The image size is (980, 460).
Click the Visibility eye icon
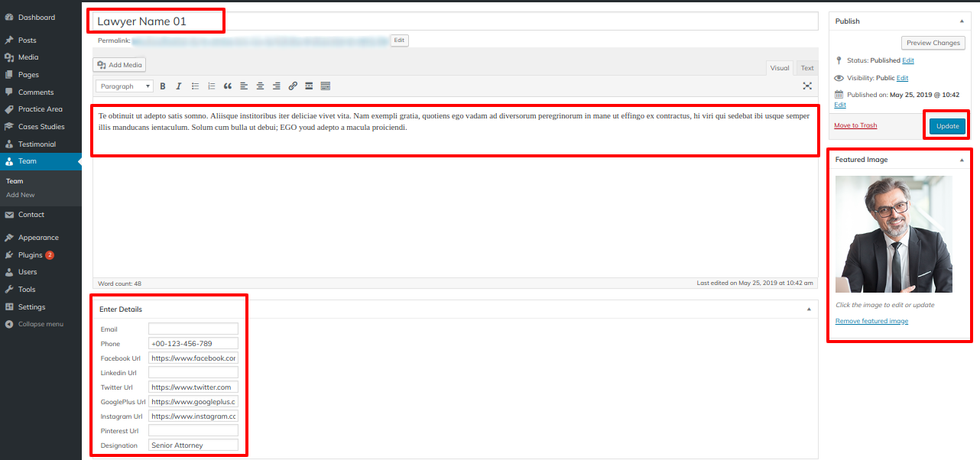click(x=839, y=78)
